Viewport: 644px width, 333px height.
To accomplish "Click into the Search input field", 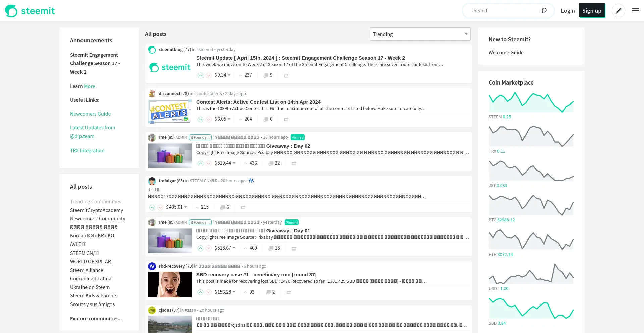I will point(505,11).
